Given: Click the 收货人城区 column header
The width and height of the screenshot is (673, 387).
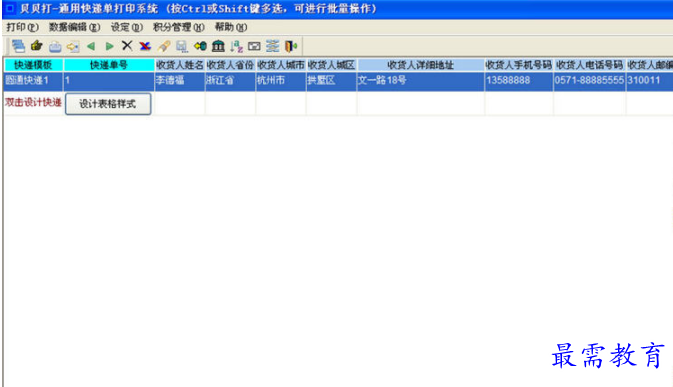Looking at the screenshot, I should pyautogui.click(x=332, y=65).
